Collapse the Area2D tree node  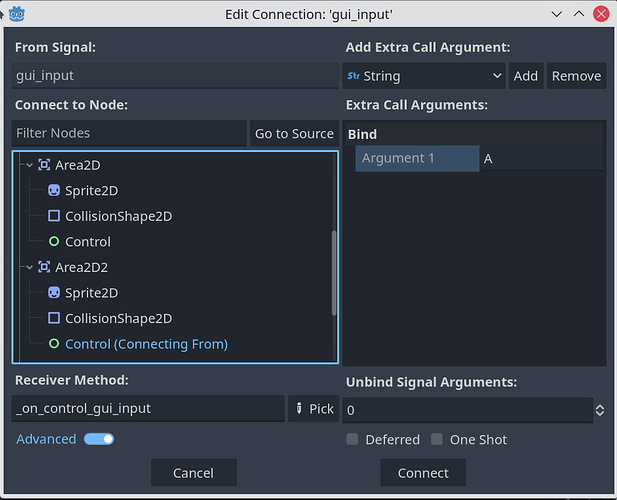tap(29, 165)
